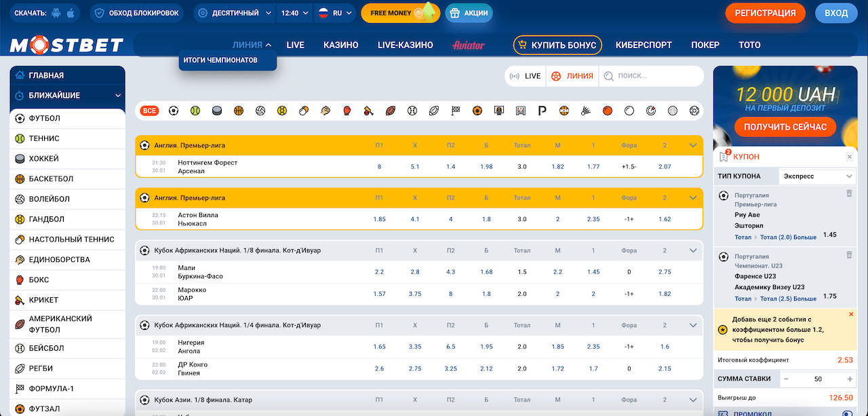
Task: Increase stake with the plus button
Action: (850, 379)
